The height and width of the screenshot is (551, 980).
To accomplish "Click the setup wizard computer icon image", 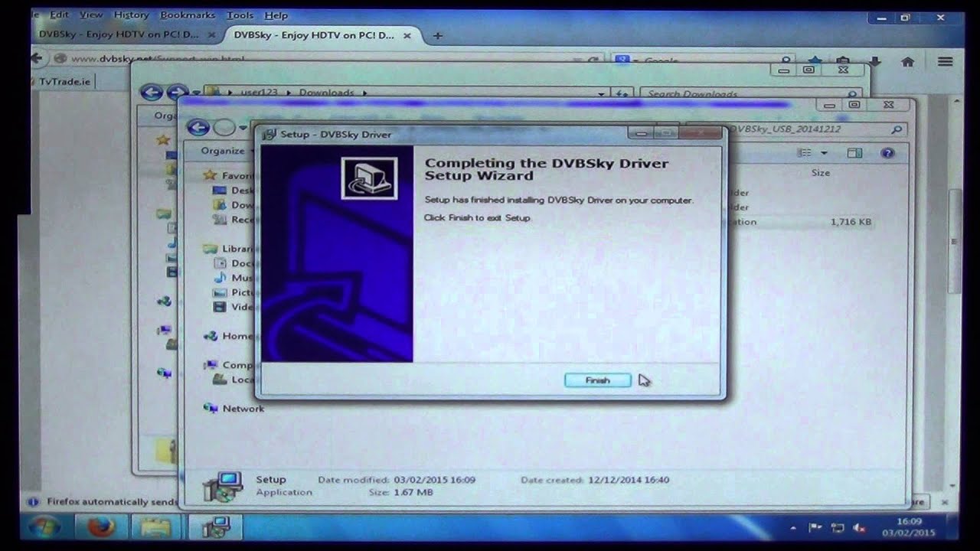I will click(x=369, y=178).
